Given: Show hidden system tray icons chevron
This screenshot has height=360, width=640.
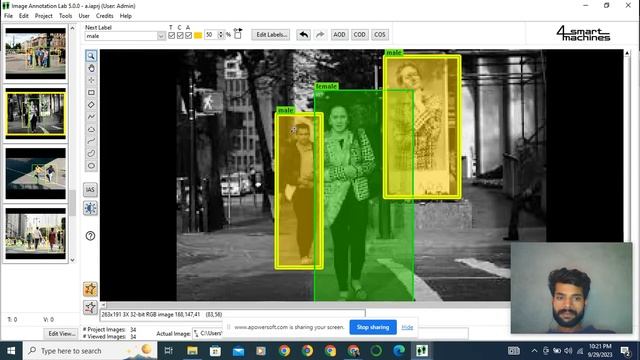Looking at the screenshot, I should click(x=534, y=351).
